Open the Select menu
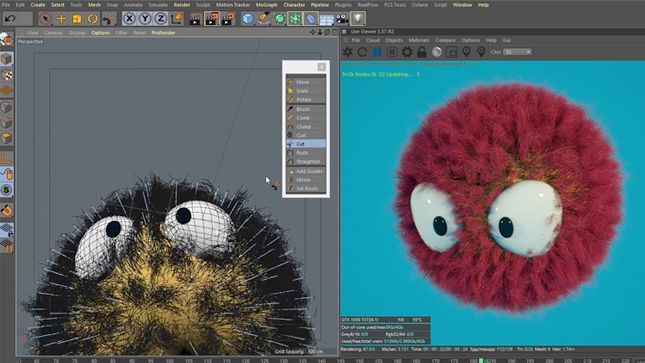This screenshot has height=363, width=645. click(58, 5)
